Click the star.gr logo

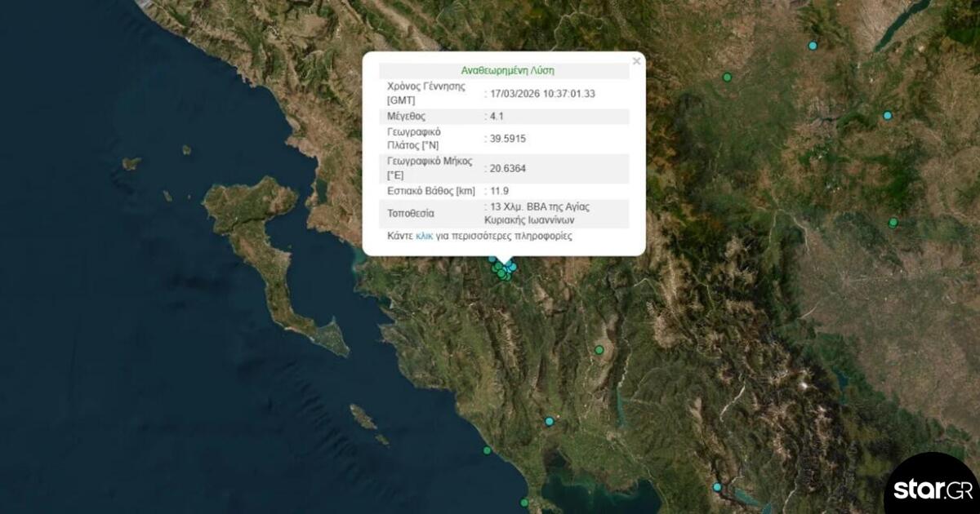930,490
